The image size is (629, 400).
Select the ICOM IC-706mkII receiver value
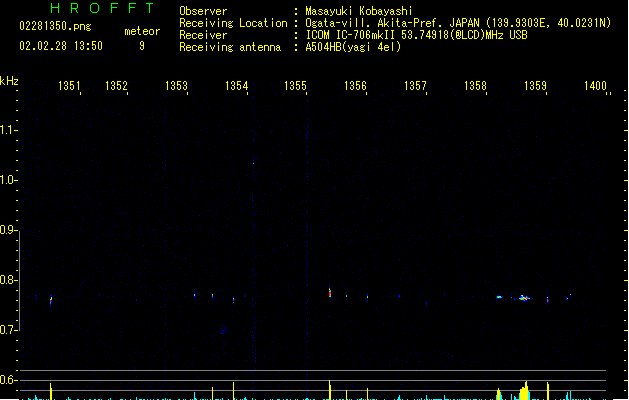416,35
